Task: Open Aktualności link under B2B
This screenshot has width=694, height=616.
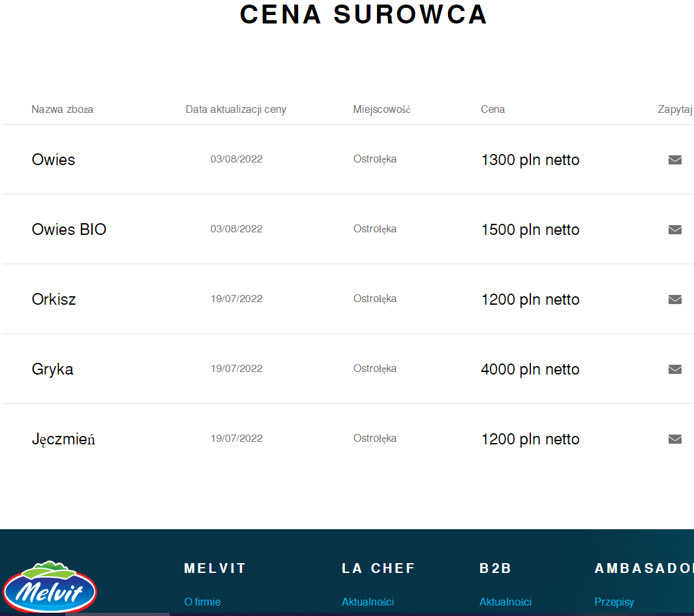Action: click(505, 602)
